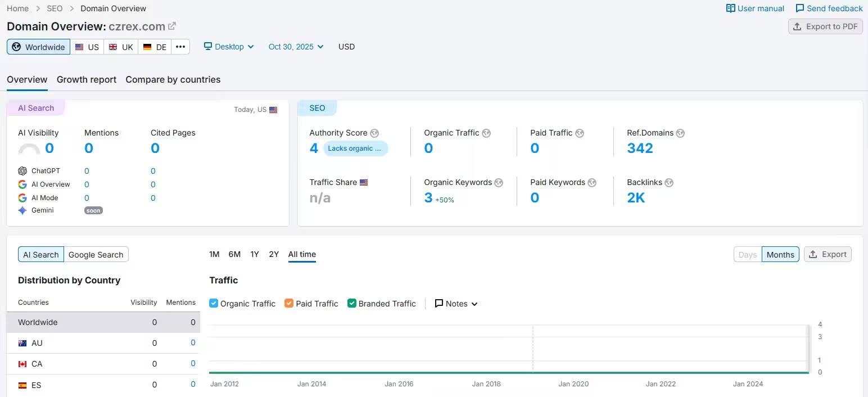Click the Organic Keywords info globe icon
This screenshot has width=868, height=397.
[499, 183]
